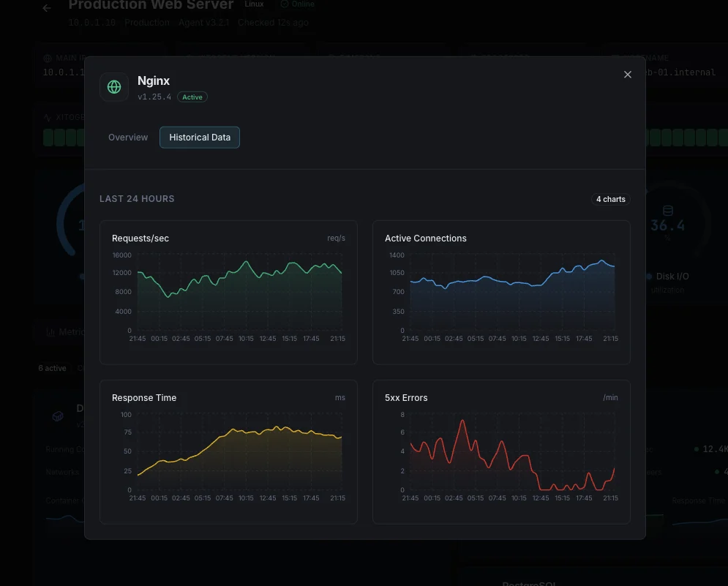Click the Active Connections chart title
728x586 pixels.
425,238
